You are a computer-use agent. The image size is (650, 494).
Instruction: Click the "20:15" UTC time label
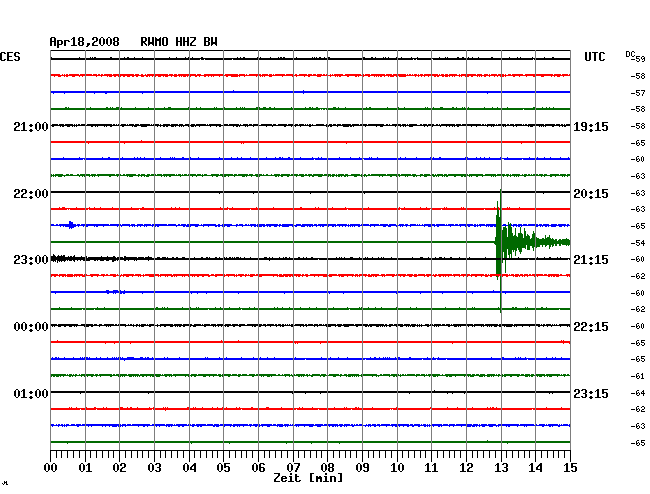[591, 194]
